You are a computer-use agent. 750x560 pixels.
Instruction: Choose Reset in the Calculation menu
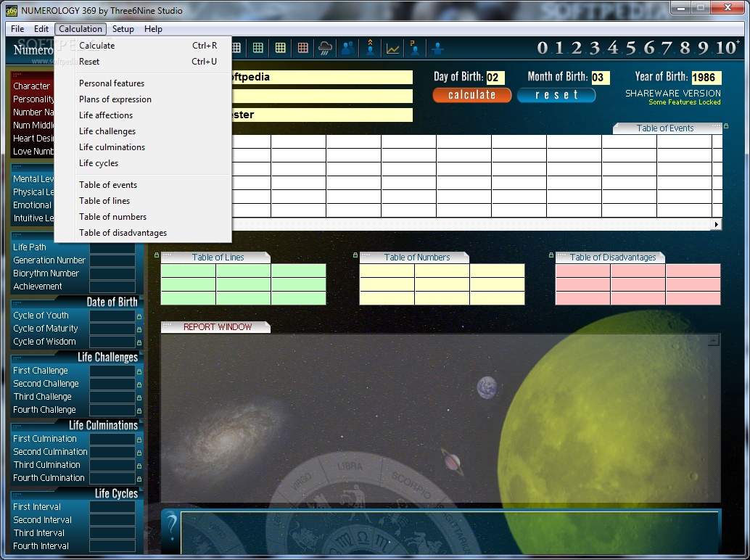pos(143,61)
